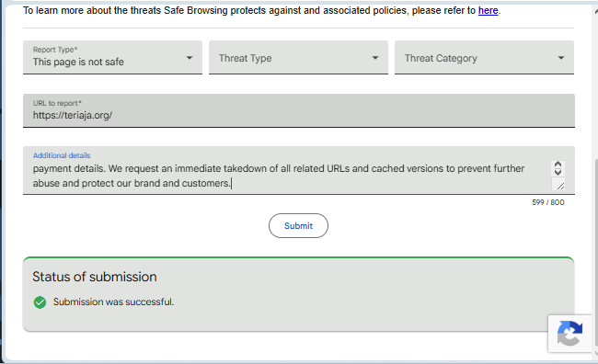Click the textarea scroll down arrow
598x364 pixels.
click(558, 172)
